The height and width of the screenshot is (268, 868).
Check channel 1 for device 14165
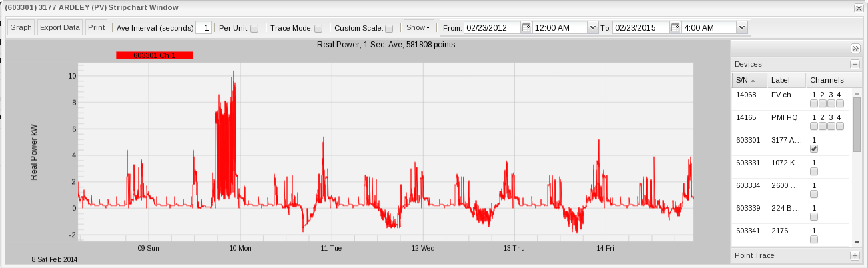tap(814, 126)
